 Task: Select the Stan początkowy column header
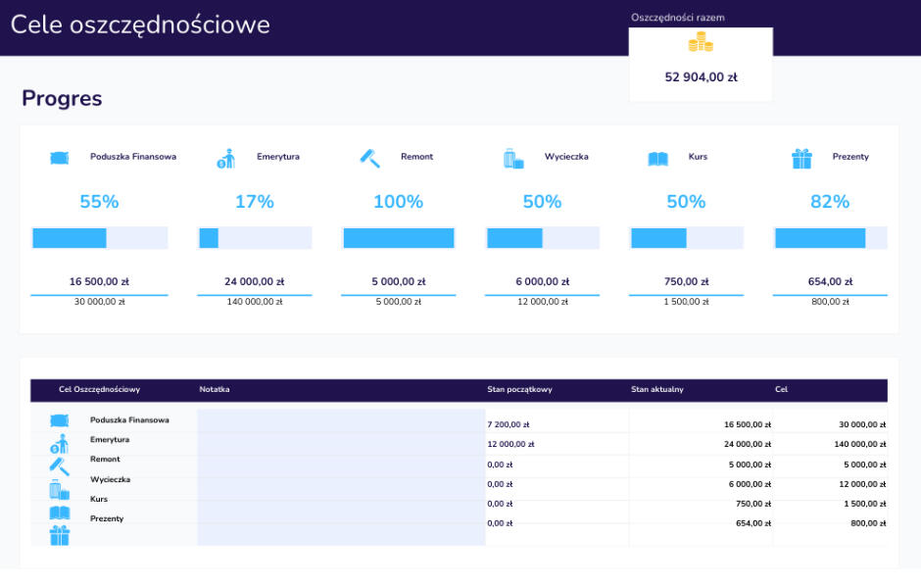coord(519,390)
